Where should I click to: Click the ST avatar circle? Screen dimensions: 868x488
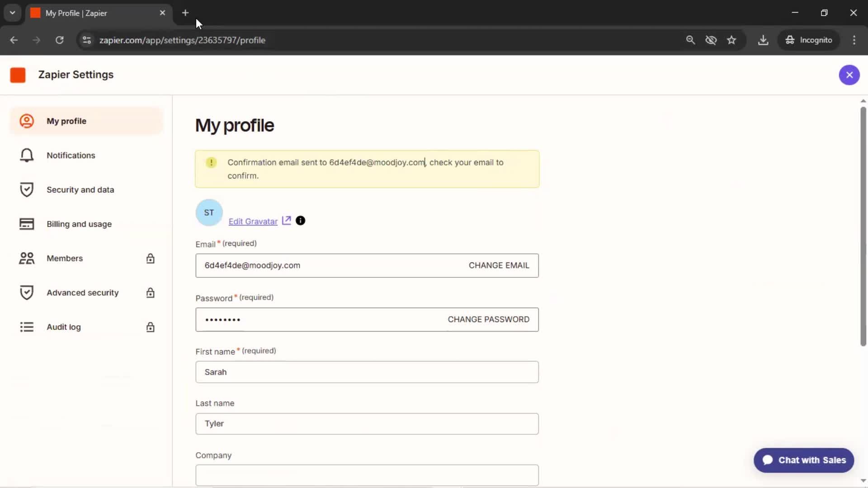(209, 213)
